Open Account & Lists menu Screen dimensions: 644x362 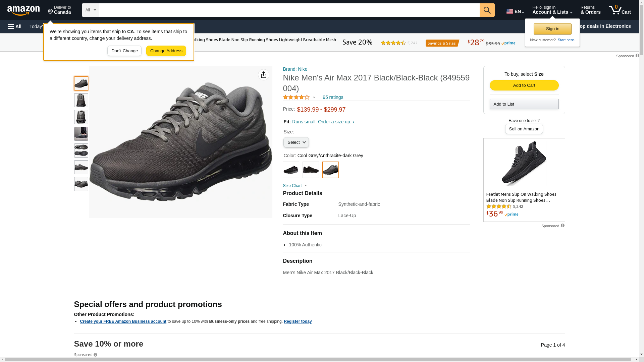click(x=552, y=10)
